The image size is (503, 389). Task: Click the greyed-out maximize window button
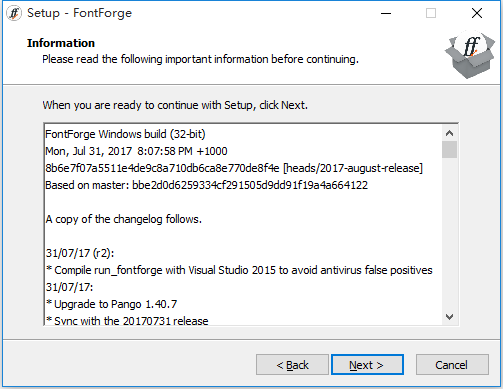(x=431, y=13)
